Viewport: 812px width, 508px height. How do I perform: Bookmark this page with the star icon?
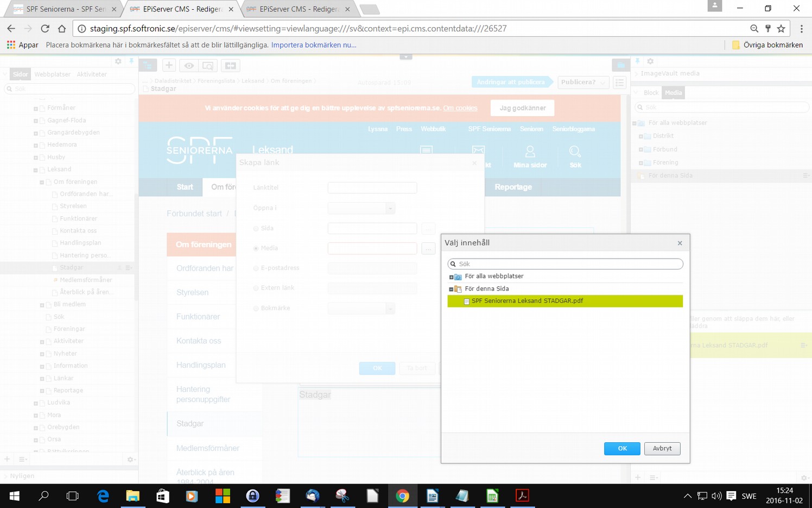click(x=781, y=29)
